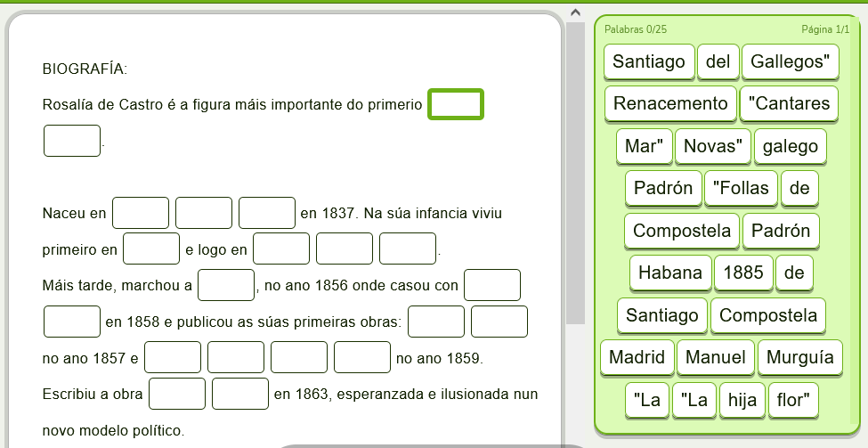The height and width of the screenshot is (448, 868).
Task: Click the scroll up arrow
Action: pyautogui.click(x=575, y=12)
